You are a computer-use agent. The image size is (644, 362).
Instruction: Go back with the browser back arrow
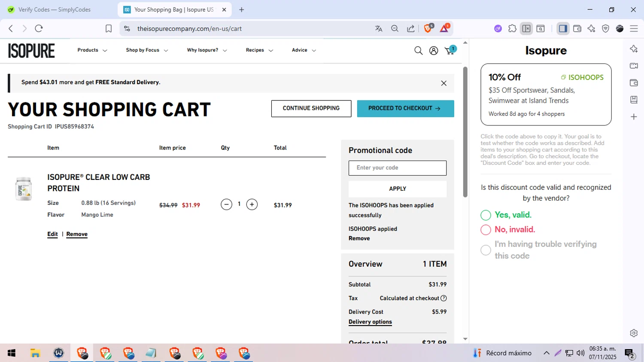(x=11, y=28)
